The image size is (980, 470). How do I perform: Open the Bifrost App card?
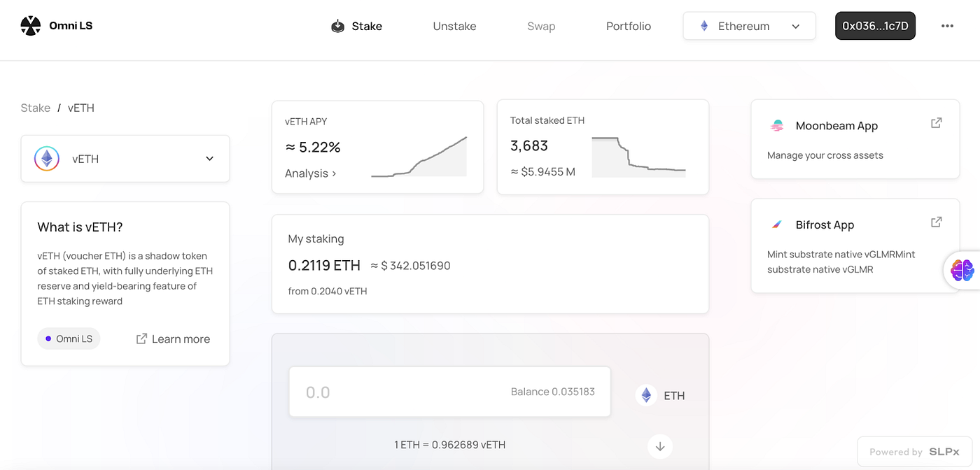click(x=855, y=245)
